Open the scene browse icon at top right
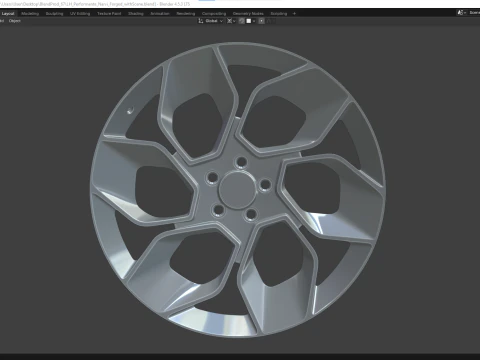This screenshot has width=480, height=360. click(x=461, y=13)
